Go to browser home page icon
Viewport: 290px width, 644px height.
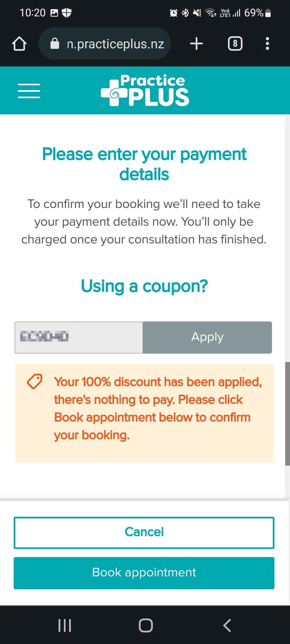19,43
